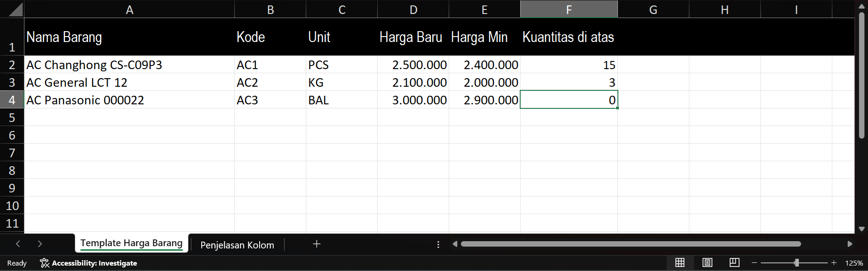Click vertical scrollbar down arrow
The width and height of the screenshot is (868, 271).
(x=861, y=229)
